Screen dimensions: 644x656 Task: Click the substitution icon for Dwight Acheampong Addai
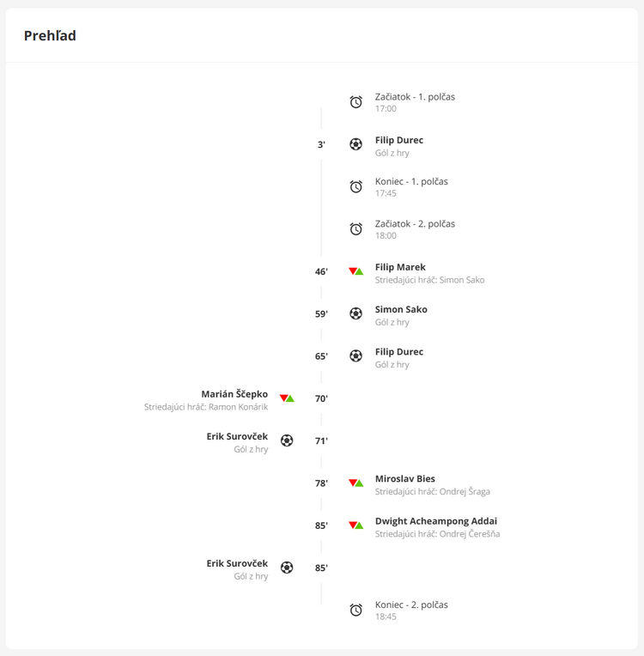click(355, 525)
